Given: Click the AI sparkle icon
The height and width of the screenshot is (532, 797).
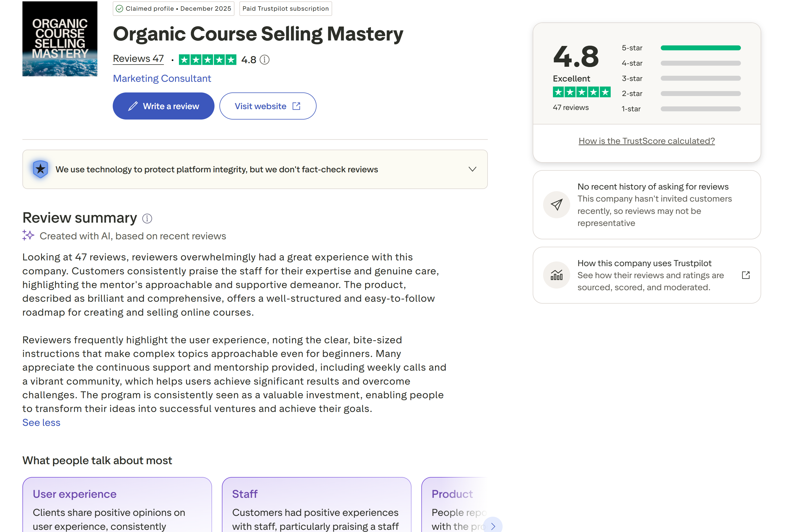Looking at the screenshot, I should (x=28, y=235).
